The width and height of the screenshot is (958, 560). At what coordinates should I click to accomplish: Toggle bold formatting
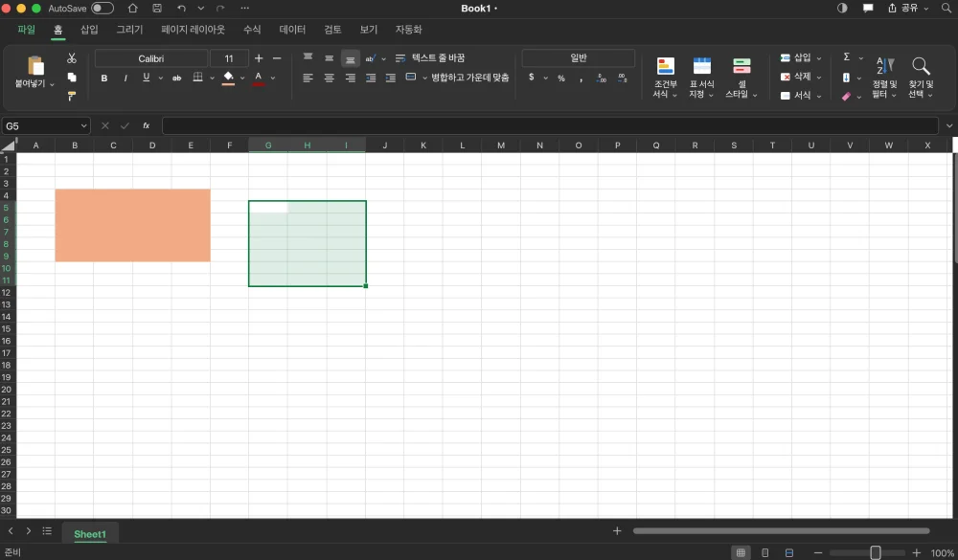pos(104,78)
